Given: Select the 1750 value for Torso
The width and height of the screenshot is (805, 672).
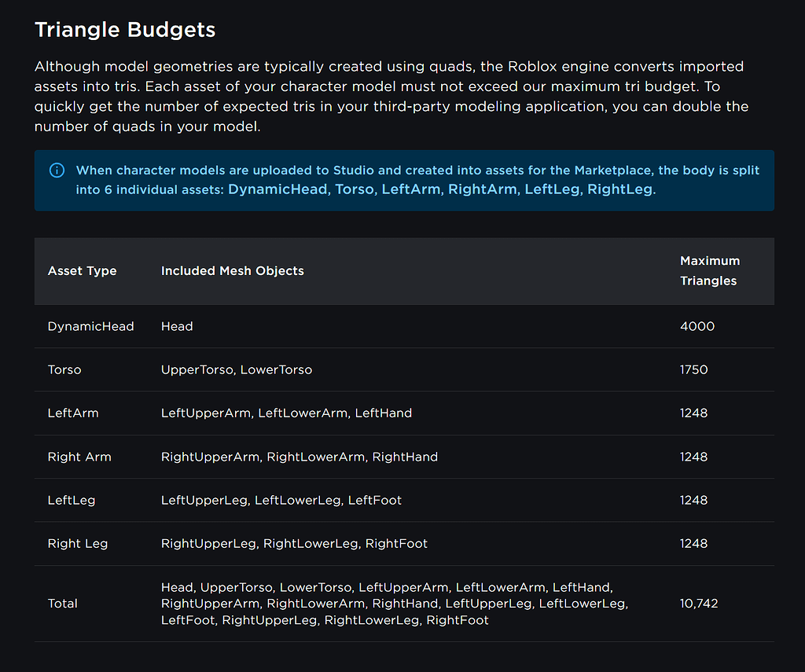Looking at the screenshot, I should 694,369.
